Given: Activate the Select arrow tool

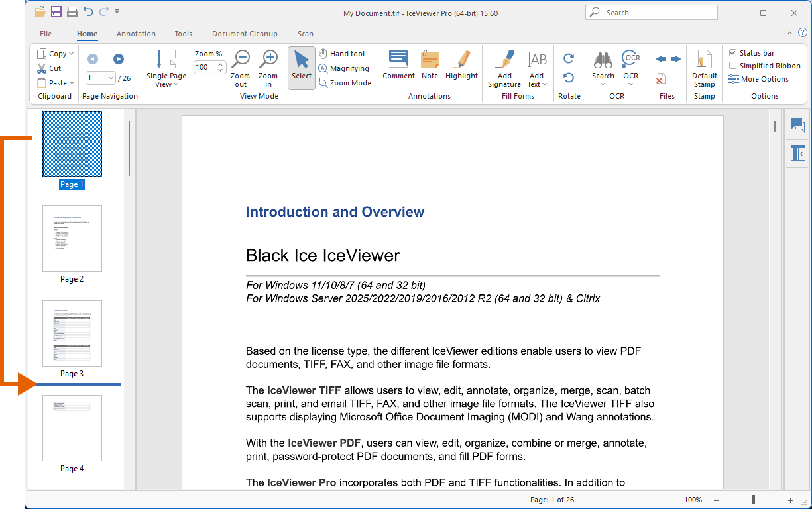Looking at the screenshot, I should coord(302,68).
